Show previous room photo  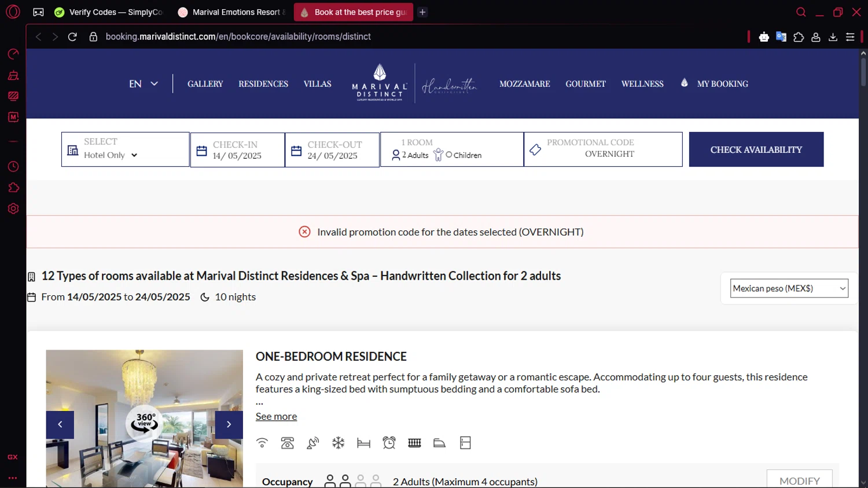tap(60, 424)
